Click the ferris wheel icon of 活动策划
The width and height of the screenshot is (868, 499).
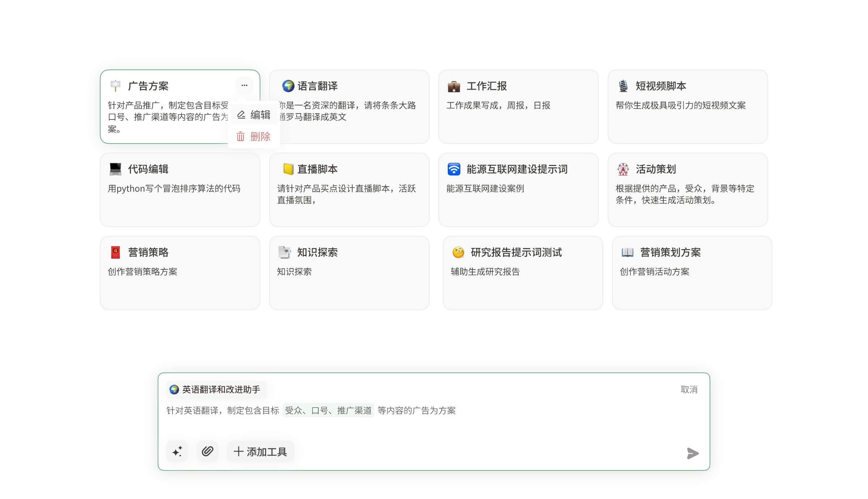tap(623, 169)
